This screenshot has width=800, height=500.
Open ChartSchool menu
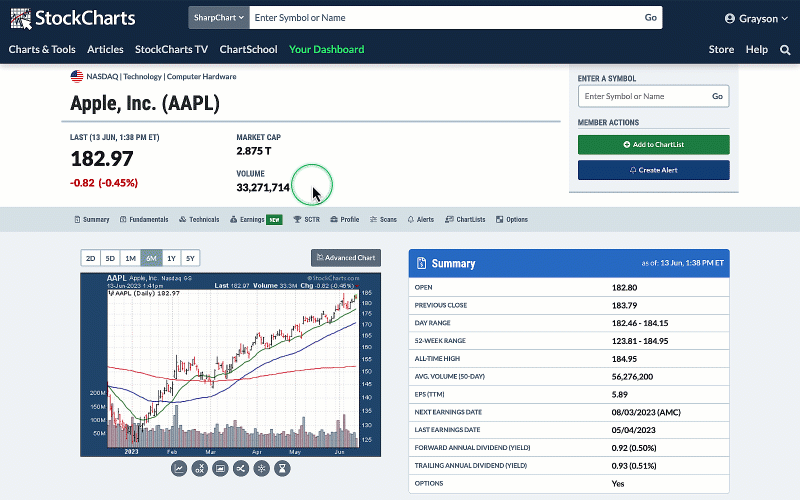click(248, 49)
